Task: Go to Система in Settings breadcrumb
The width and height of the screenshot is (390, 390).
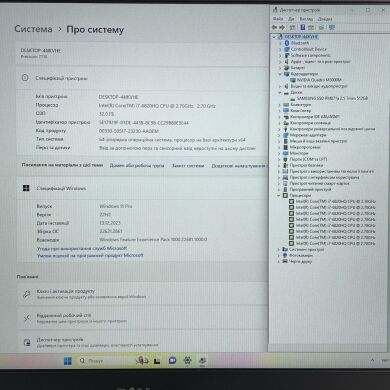Action: (x=33, y=29)
